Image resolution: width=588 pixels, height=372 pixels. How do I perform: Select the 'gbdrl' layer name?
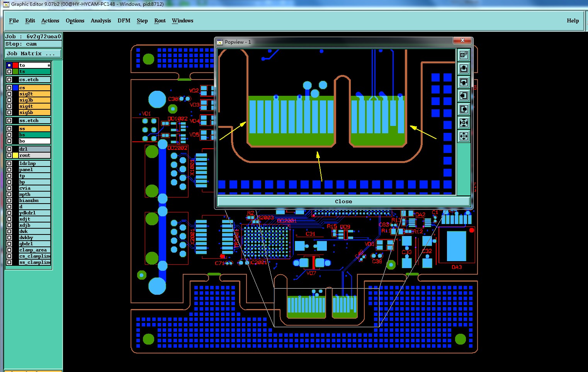point(35,244)
